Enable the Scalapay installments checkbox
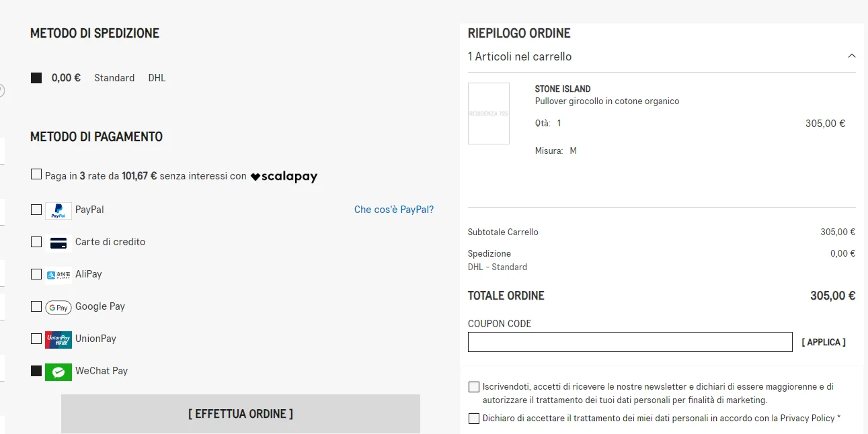 [36, 175]
